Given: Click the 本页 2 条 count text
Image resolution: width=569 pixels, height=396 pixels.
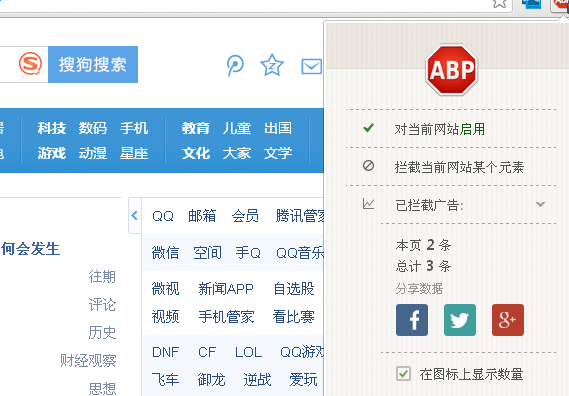Looking at the screenshot, I should coord(423,245).
